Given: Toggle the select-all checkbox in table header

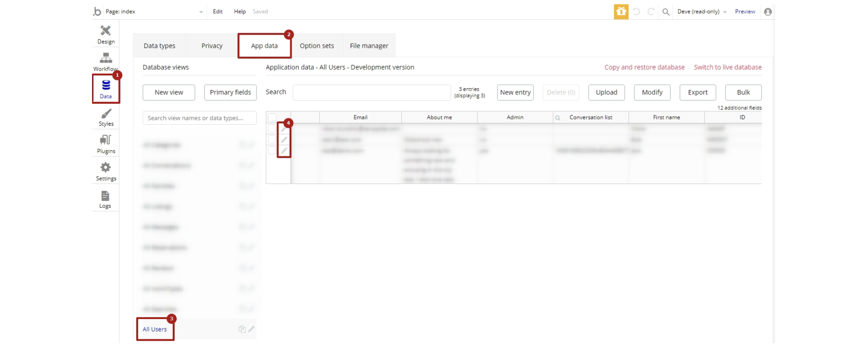Looking at the screenshot, I should coord(272,118).
